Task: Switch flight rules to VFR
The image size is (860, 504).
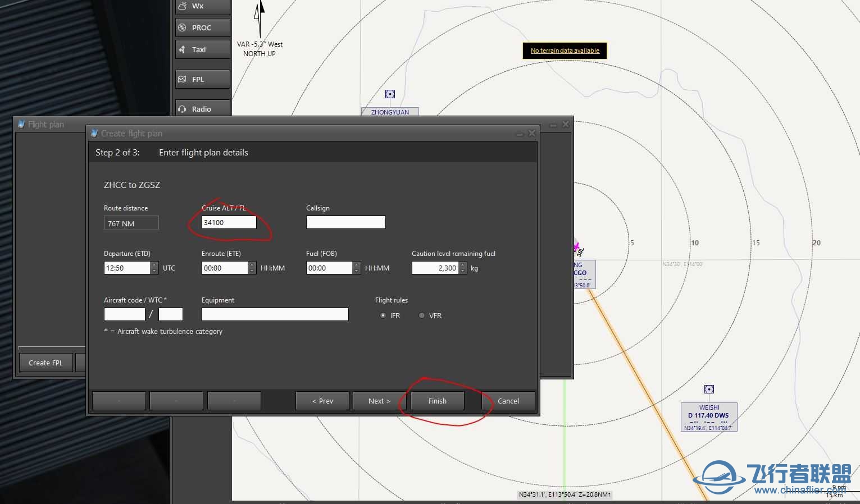Action: (x=421, y=315)
